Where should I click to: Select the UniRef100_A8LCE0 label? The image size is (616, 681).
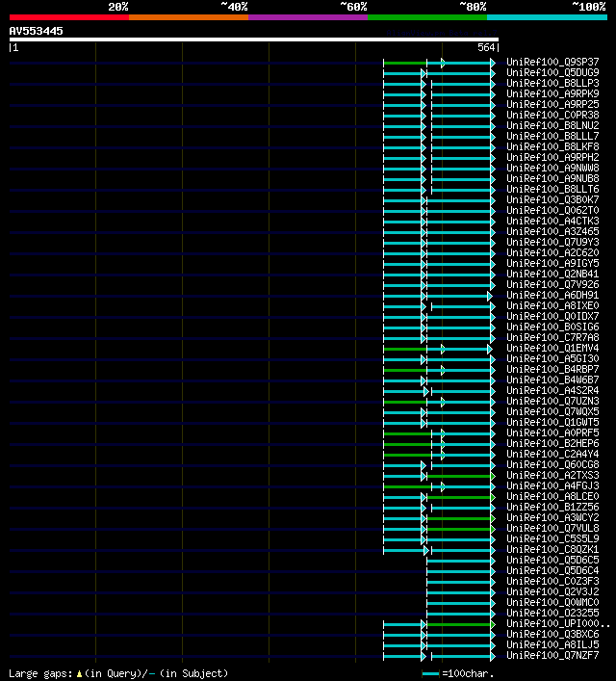pos(552,496)
